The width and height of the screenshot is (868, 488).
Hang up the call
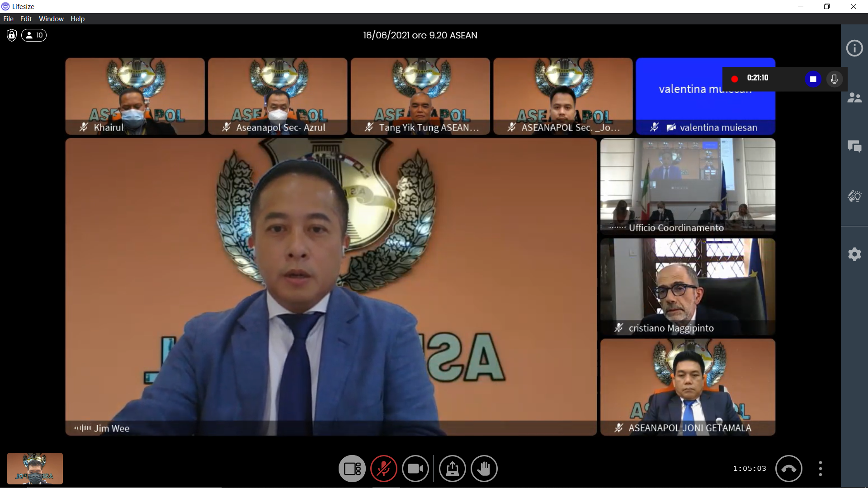coord(788,469)
